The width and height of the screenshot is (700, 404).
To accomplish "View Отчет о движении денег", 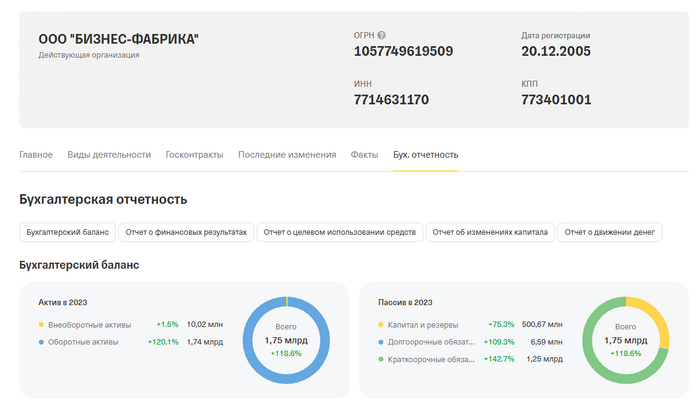I will point(609,232).
